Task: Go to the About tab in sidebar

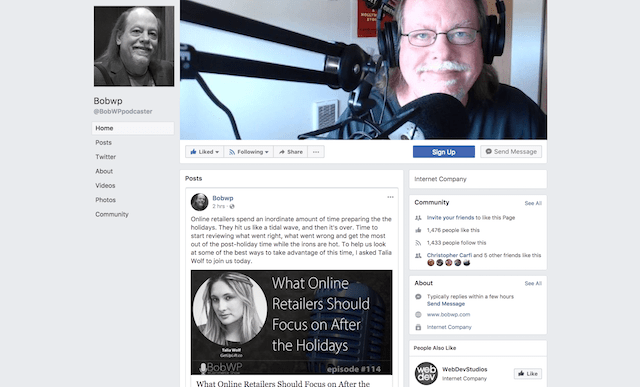Action: tap(104, 171)
